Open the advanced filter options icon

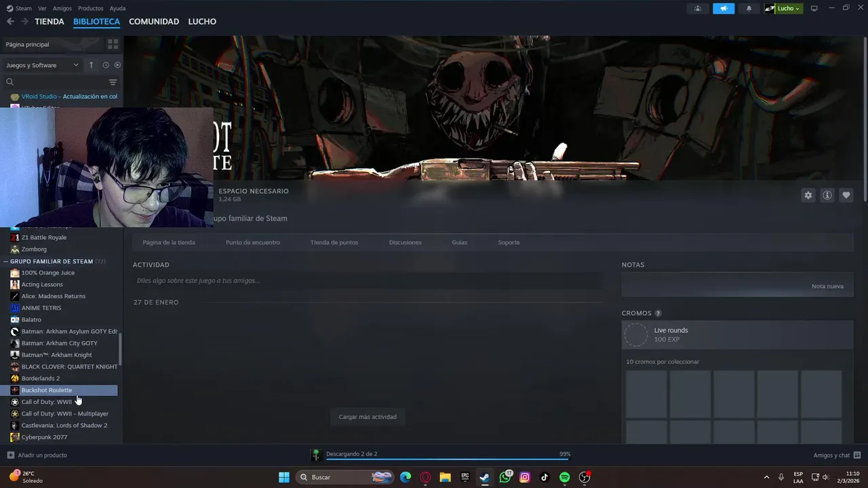pyautogui.click(x=113, y=82)
